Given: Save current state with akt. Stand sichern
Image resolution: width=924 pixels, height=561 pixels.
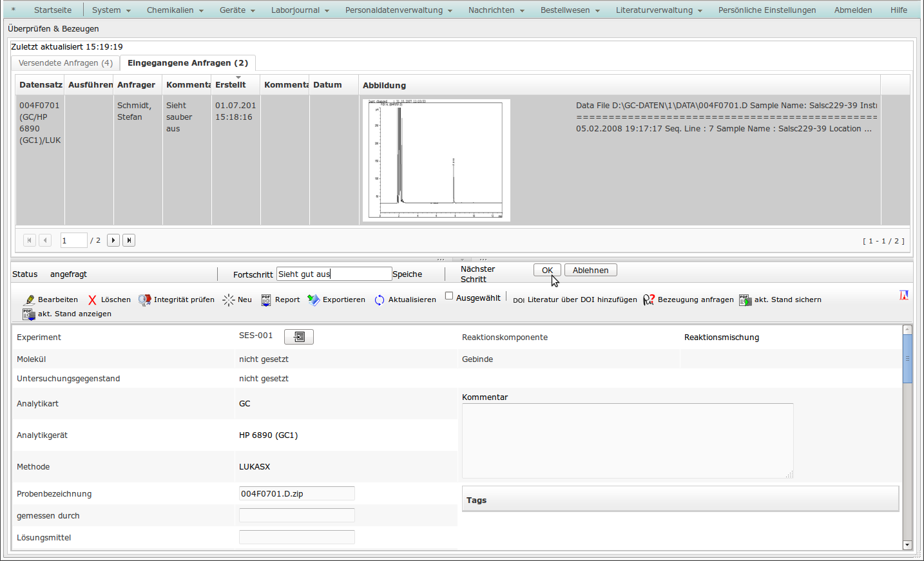Looking at the screenshot, I should point(746,300).
